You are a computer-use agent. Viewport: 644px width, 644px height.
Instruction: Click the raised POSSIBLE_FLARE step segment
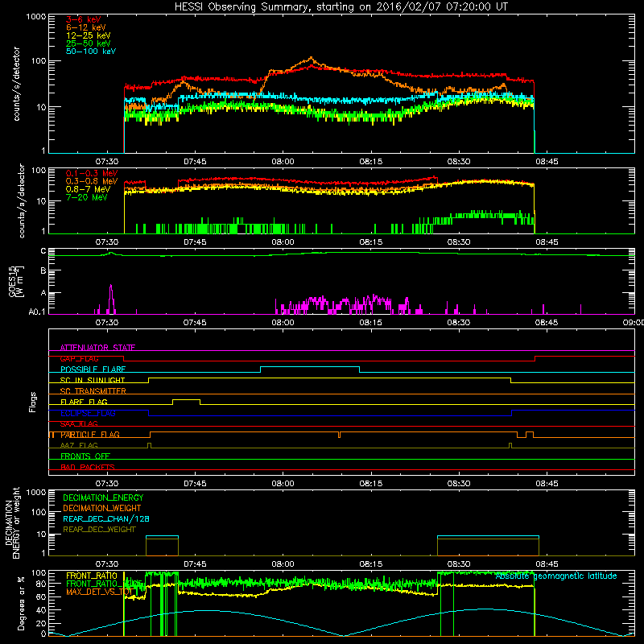310,367
